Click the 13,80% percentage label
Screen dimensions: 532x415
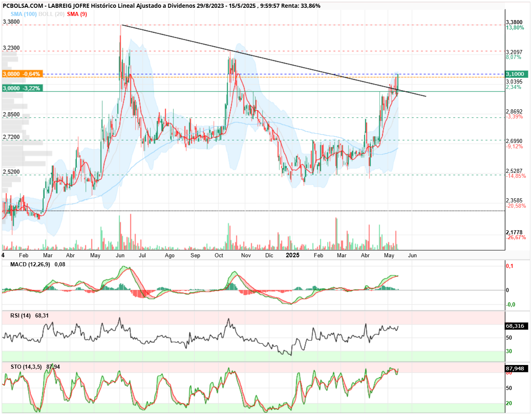pos(515,28)
